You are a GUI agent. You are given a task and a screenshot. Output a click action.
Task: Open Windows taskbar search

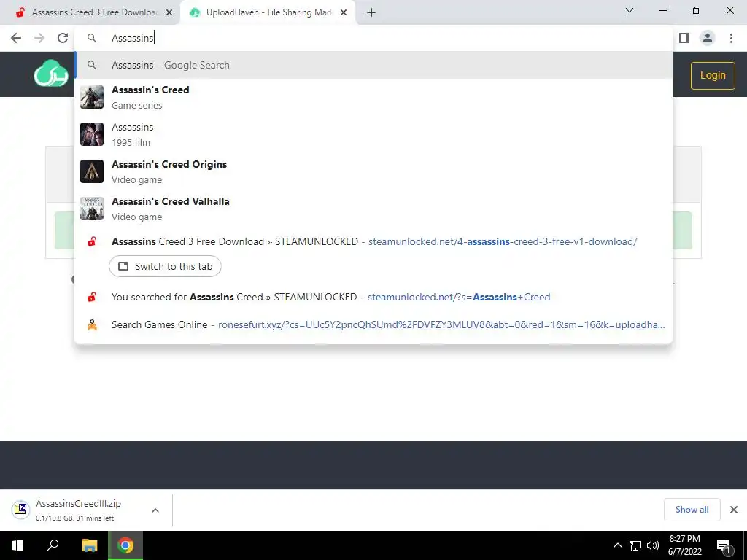(x=53, y=545)
